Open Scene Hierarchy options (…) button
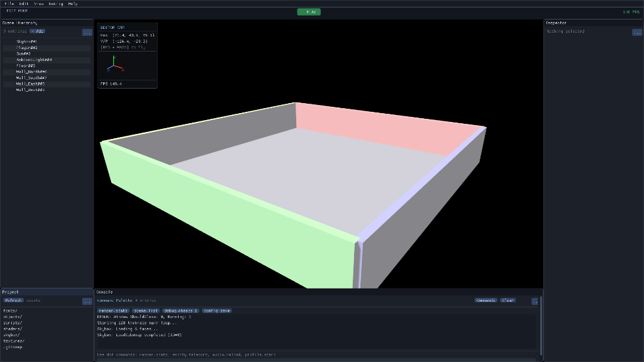This screenshot has height=362, width=644. point(87,32)
